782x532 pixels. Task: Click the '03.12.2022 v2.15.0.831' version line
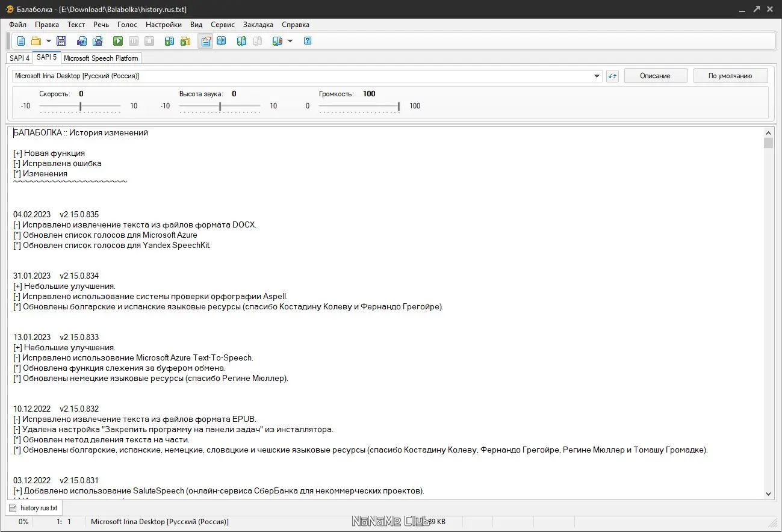pyautogui.click(x=56, y=481)
